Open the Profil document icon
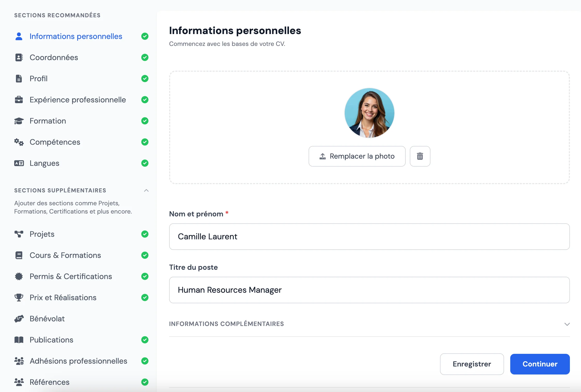Viewport: 581px width, 392px height. (19, 78)
